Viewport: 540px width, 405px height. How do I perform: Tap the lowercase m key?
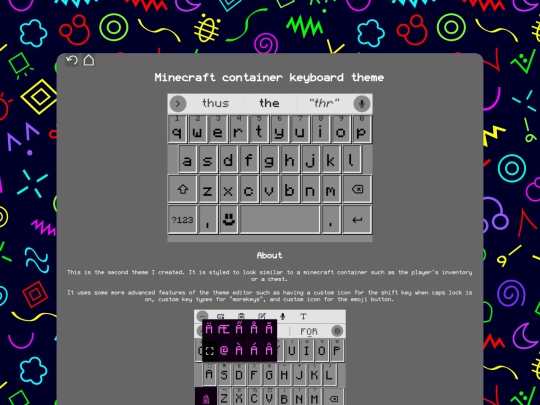(x=331, y=189)
